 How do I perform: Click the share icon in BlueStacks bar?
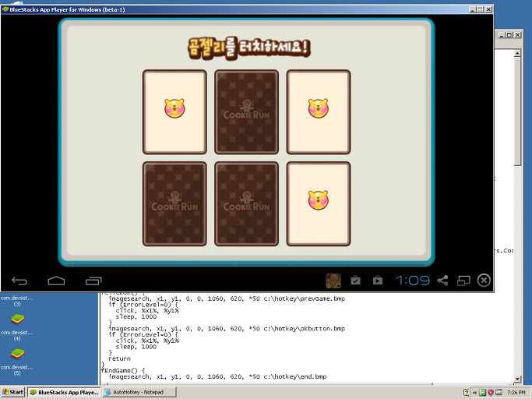point(442,281)
